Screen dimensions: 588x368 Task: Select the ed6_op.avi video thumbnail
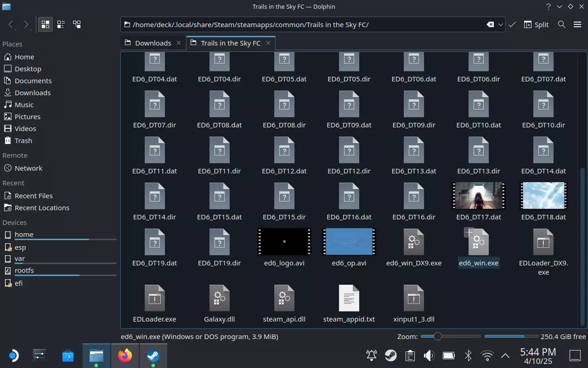[349, 241]
